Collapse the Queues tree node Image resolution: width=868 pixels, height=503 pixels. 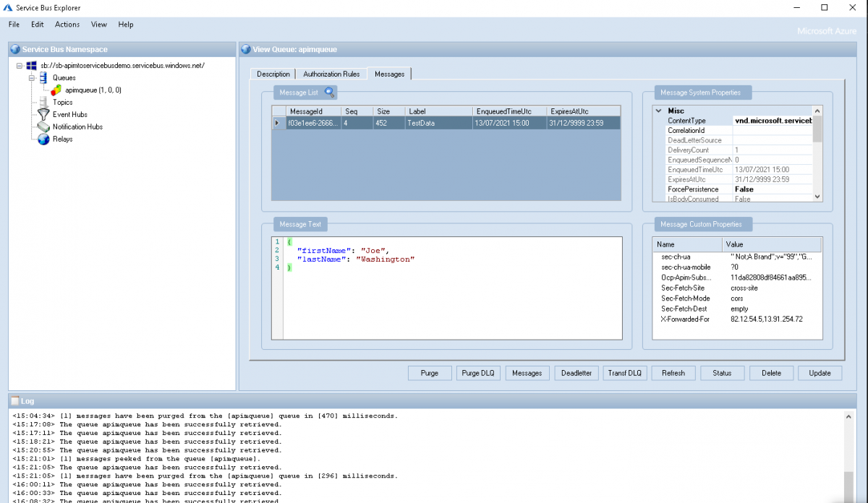tap(32, 77)
